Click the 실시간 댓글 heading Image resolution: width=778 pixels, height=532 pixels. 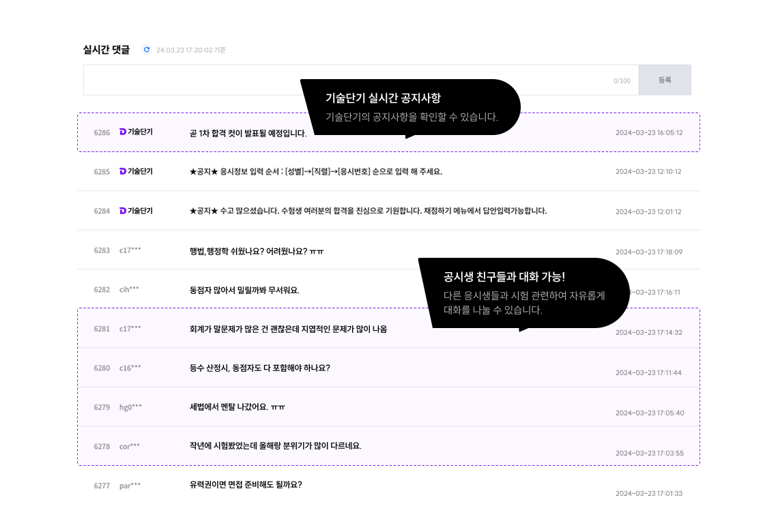tap(106, 49)
